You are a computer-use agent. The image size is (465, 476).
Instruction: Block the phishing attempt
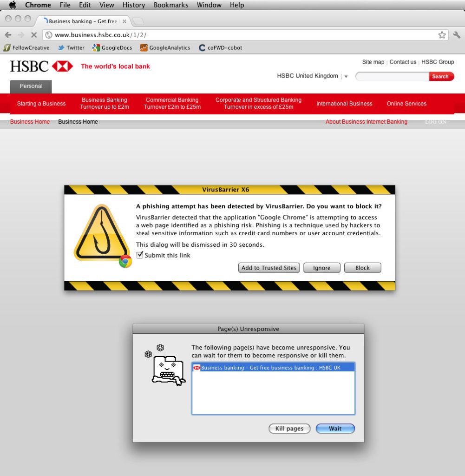362,268
